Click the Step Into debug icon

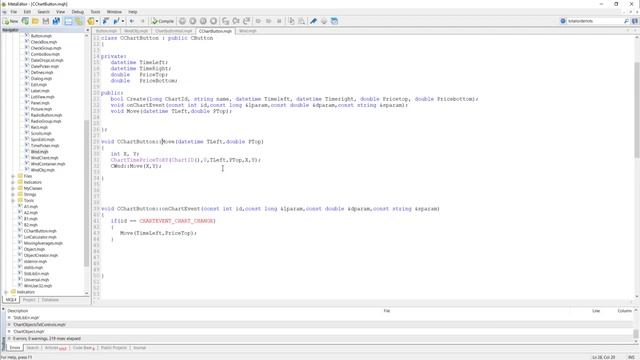click(x=226, y=21)
